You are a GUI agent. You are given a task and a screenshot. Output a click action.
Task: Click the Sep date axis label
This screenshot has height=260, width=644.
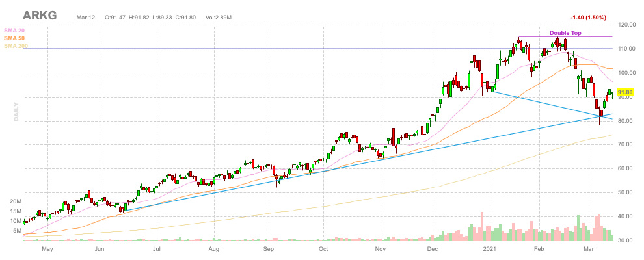pyautogui.click(x=269, y=249)
